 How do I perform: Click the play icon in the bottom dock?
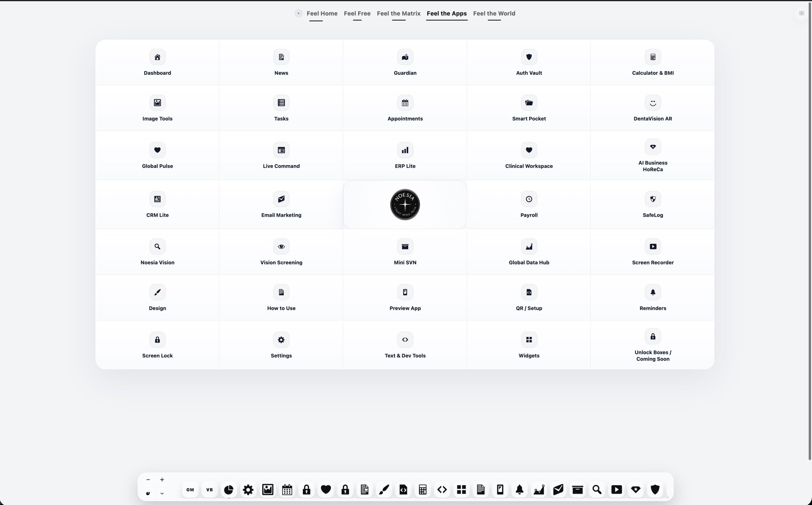click(x=616, y=490)
